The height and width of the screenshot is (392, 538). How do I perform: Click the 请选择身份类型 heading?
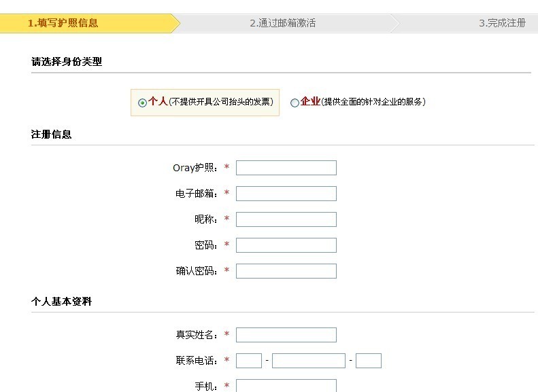pos(67,62)
